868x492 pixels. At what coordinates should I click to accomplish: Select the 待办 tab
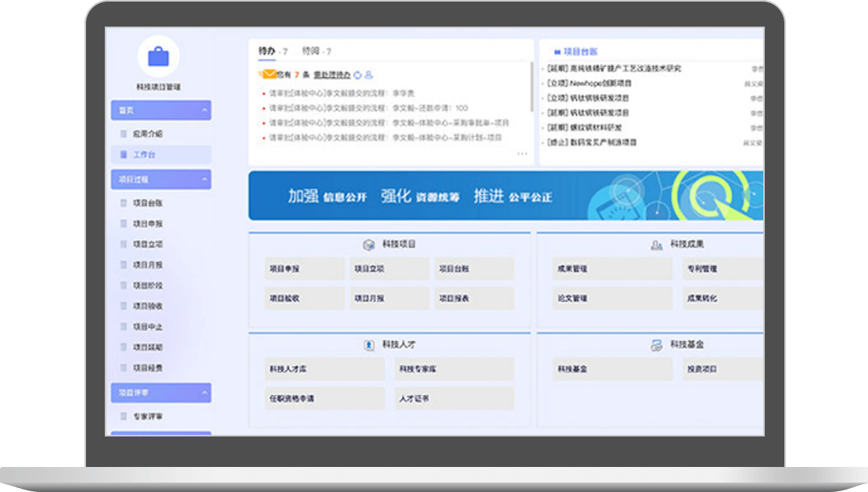click(267, 52)
